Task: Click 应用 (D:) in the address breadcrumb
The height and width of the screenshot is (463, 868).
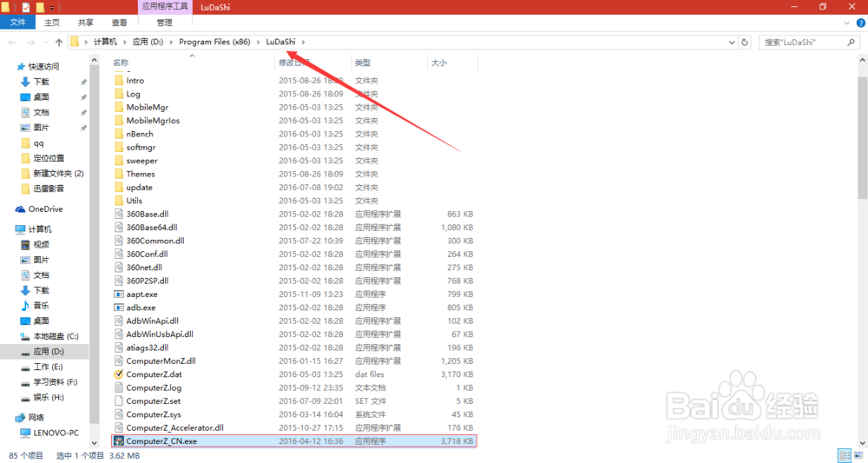Action: pos(148,42)
